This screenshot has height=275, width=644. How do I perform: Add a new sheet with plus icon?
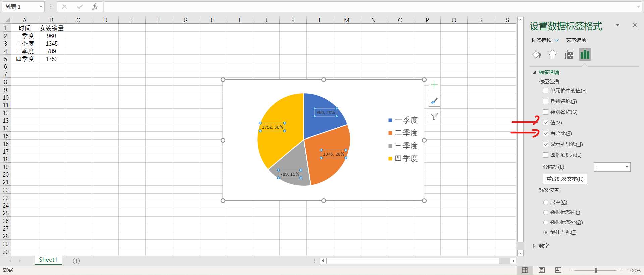[76, 261]
